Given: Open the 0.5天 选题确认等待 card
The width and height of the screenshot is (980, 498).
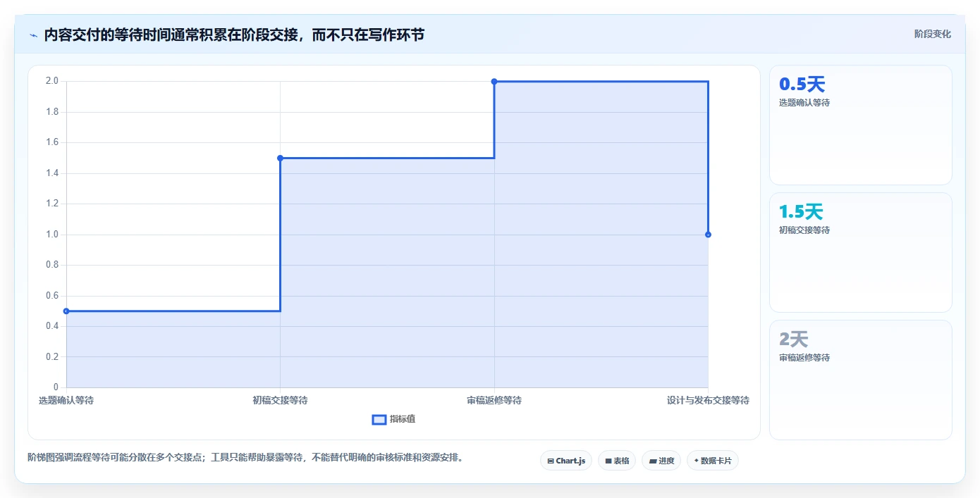Looking at the screenshot, I should (861, 125).
